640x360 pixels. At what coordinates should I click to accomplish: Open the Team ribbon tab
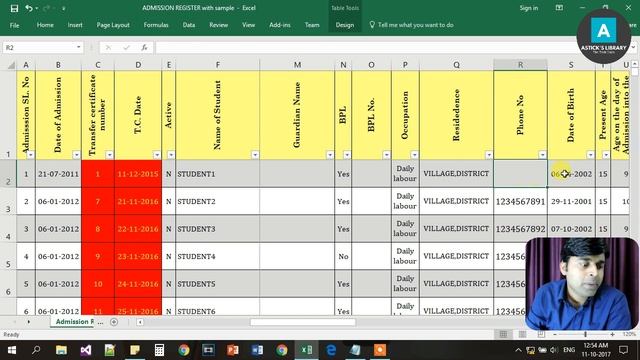pyautogui.click(x=312, y=25)
